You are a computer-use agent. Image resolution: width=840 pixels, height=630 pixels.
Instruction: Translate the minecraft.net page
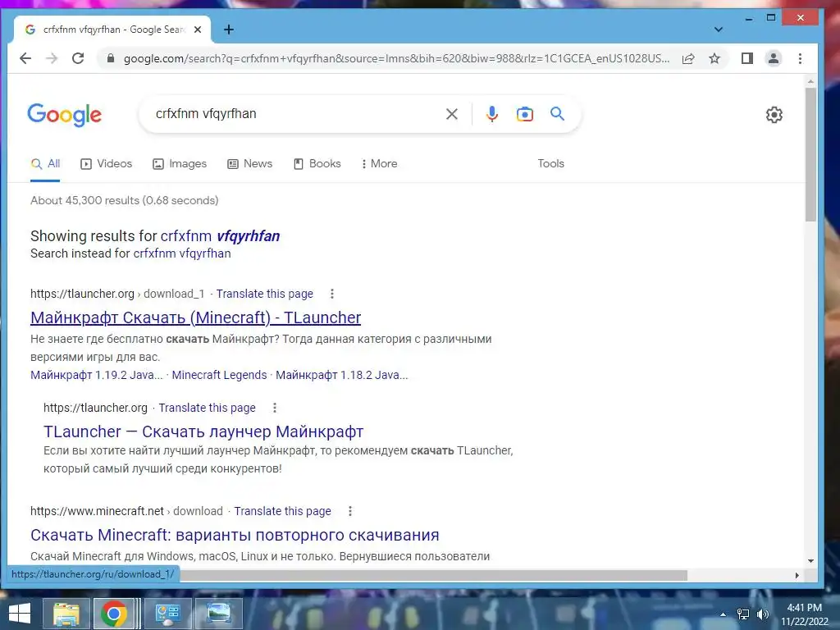(283, 511)
